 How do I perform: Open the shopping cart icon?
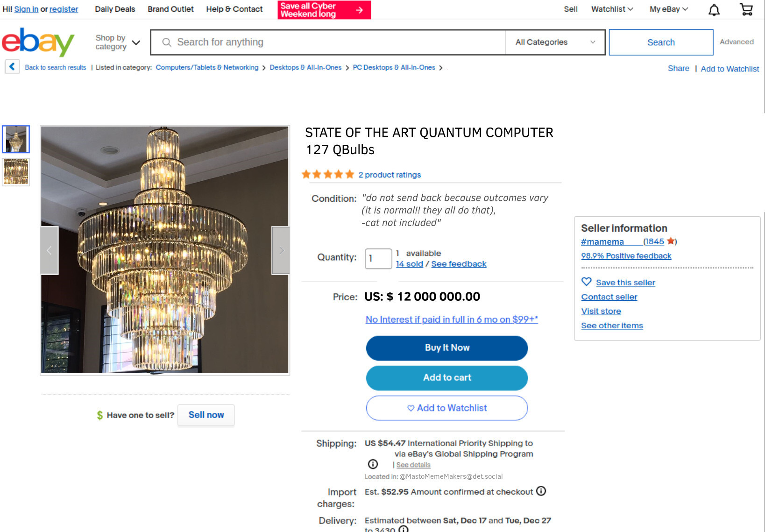pos(746,9)
